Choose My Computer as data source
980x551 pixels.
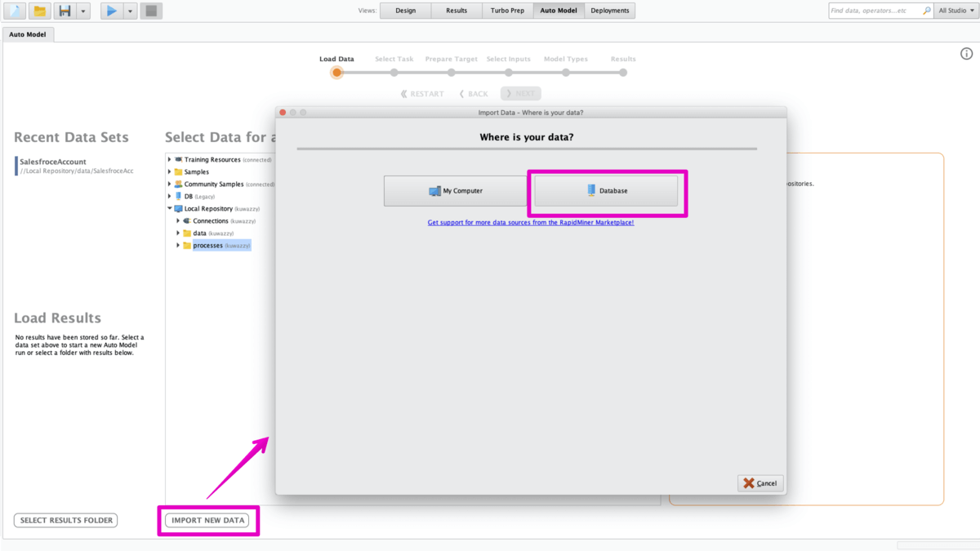click(456, 191)
